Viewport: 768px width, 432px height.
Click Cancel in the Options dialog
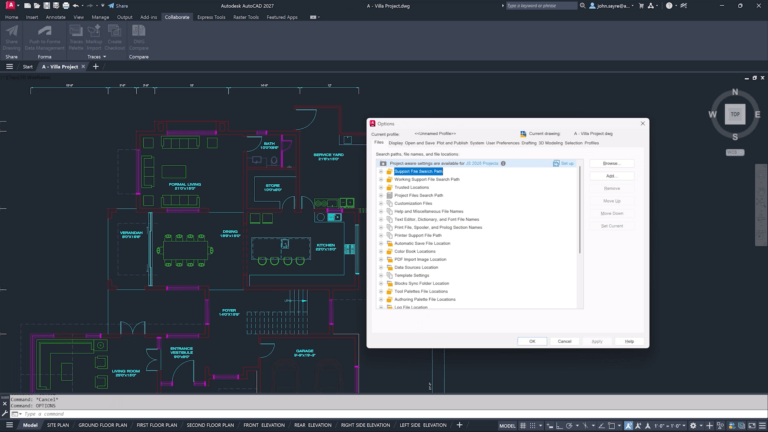564,341
